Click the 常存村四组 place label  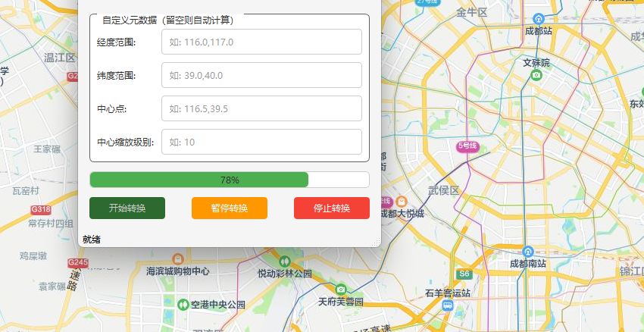tap(51, 224)
